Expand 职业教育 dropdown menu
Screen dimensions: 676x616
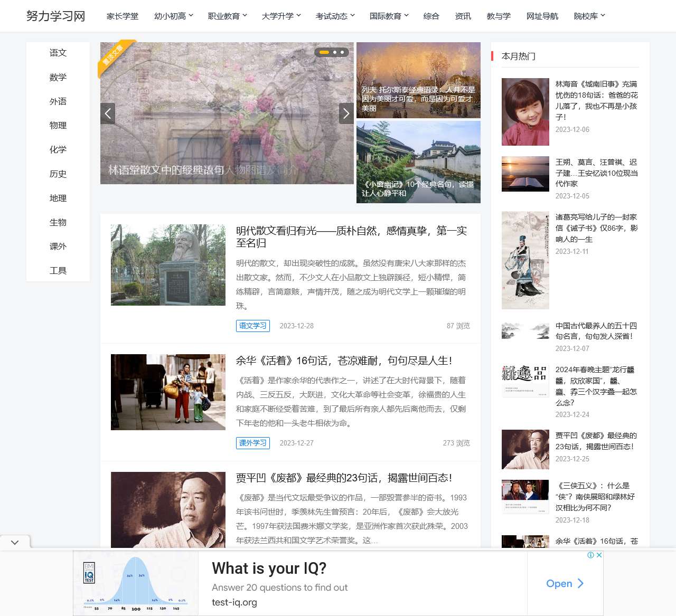click(x=228, y=16)
